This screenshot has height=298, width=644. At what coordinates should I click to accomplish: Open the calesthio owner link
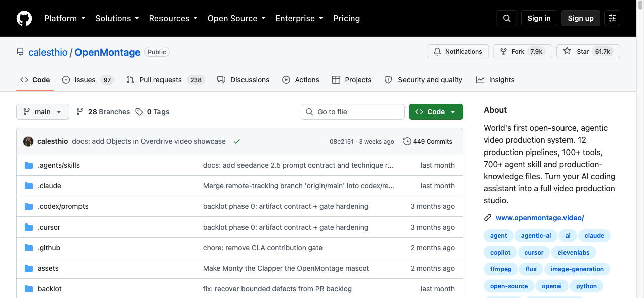coord(48,52)
